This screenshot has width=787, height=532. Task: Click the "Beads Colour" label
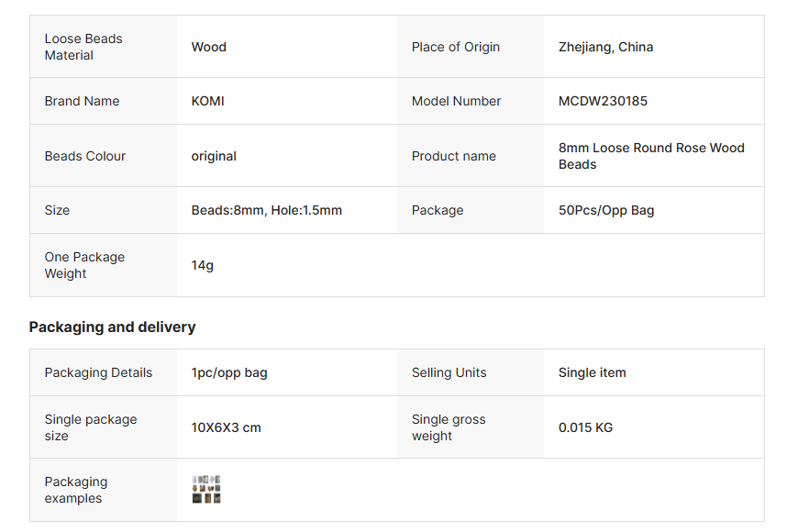(x=85, y=156)
